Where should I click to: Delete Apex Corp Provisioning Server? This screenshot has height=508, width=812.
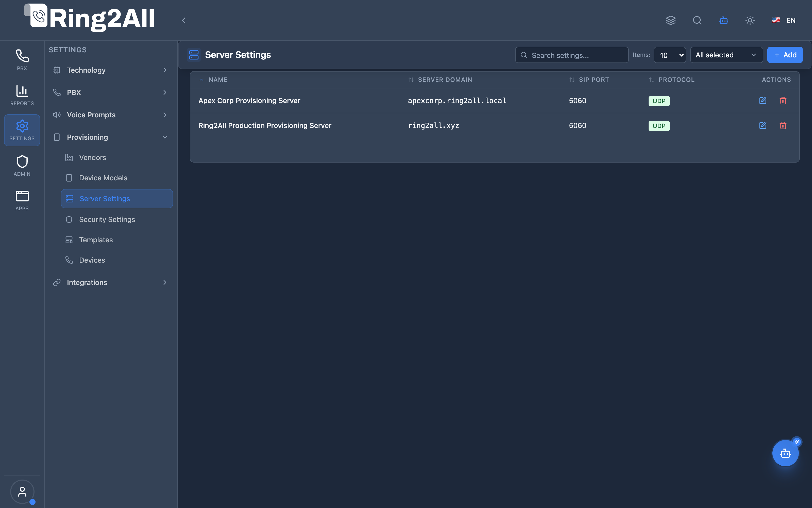click(x=783, y=101)
